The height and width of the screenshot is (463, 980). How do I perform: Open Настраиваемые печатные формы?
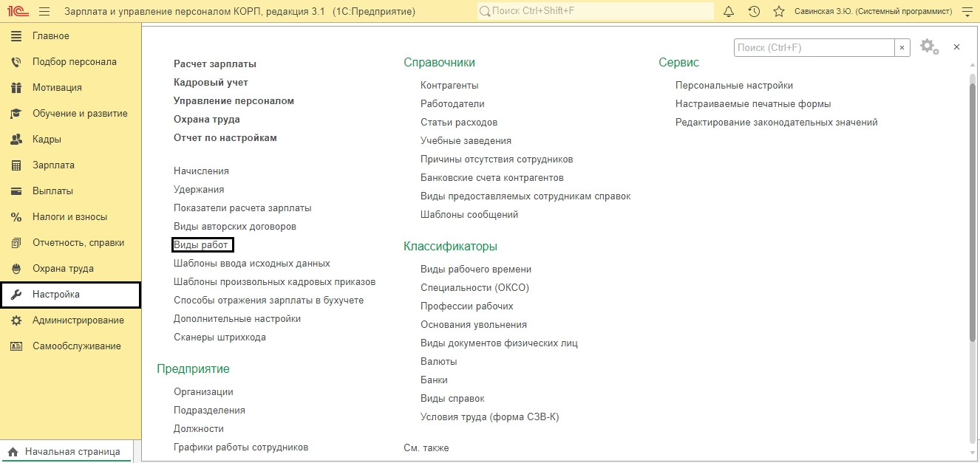[753, 104]
